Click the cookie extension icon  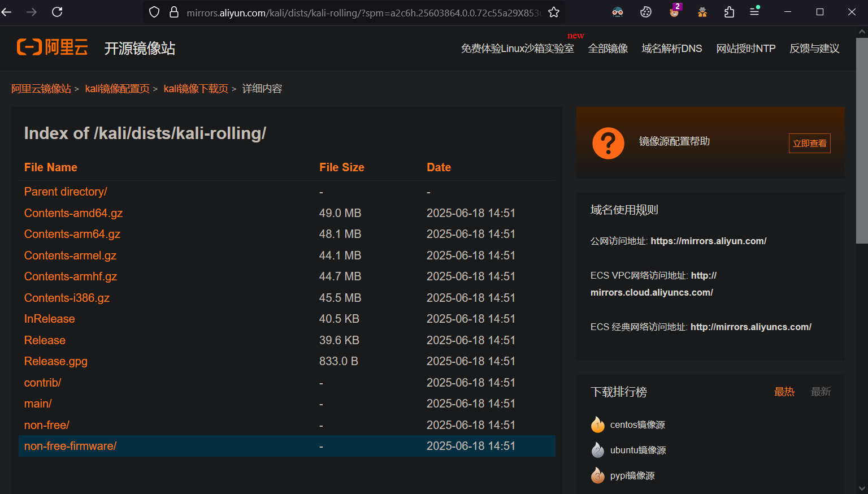coord(646,12)
